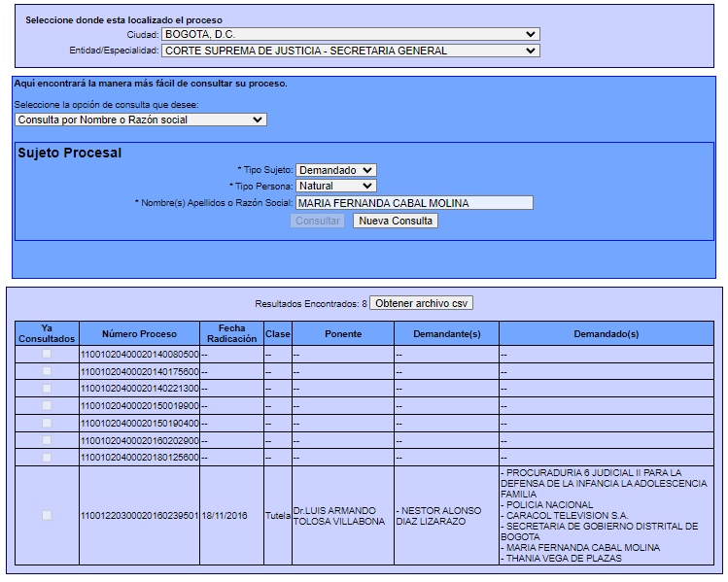Click demandante NESTOR ALONSO DIAZ LIZARAZO
728x582 pixels.
tap(438, 516)
